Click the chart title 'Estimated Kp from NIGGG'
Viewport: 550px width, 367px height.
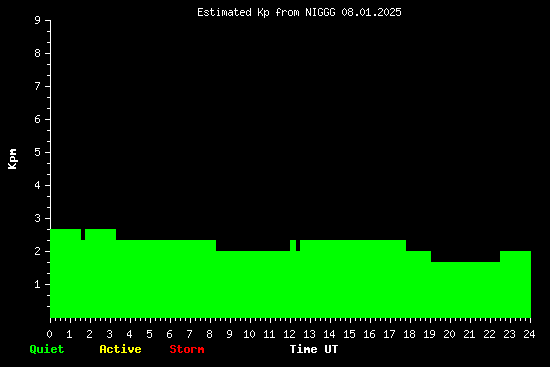click(266, 12)
